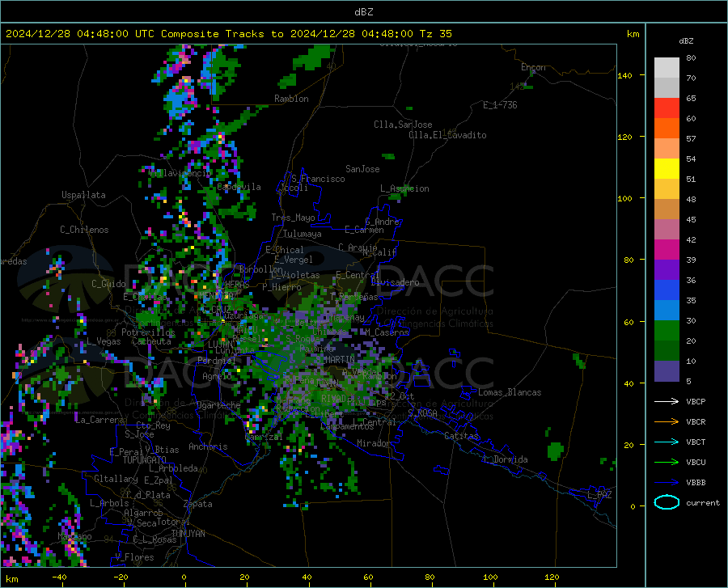Click the green VBCU arrow legend icon
Viewport: 728px width, 588px height.
(667, 463)
